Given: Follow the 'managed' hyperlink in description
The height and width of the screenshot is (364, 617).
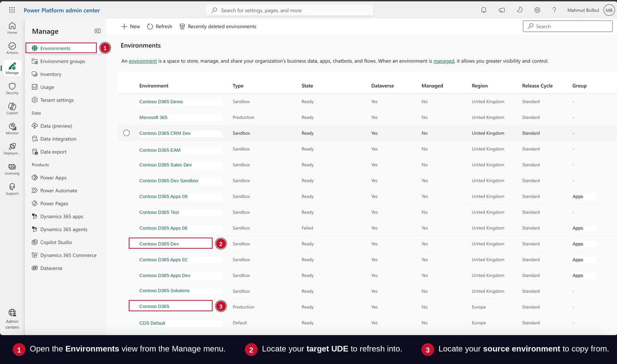Looking at the screenshot, I should click(x=443, y=61).
